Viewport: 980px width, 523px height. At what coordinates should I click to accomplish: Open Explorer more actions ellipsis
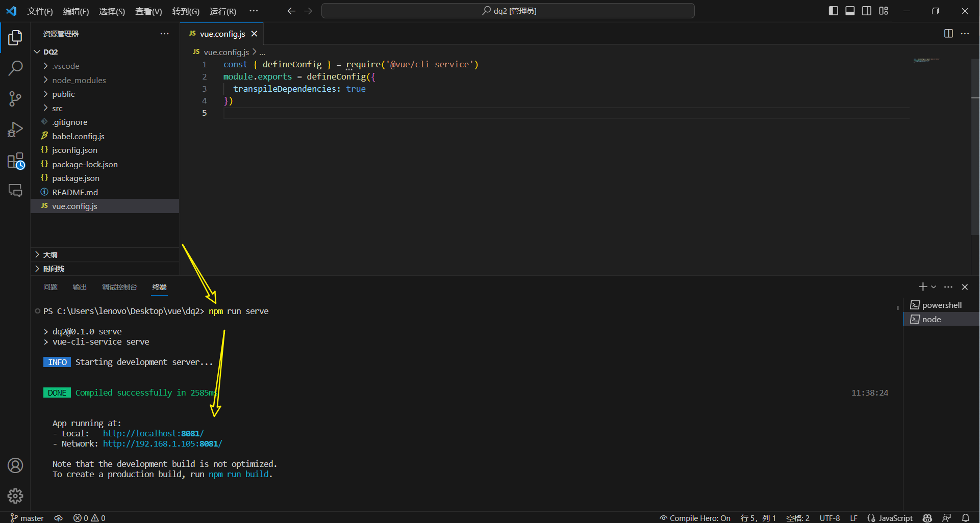click(164, 34)
